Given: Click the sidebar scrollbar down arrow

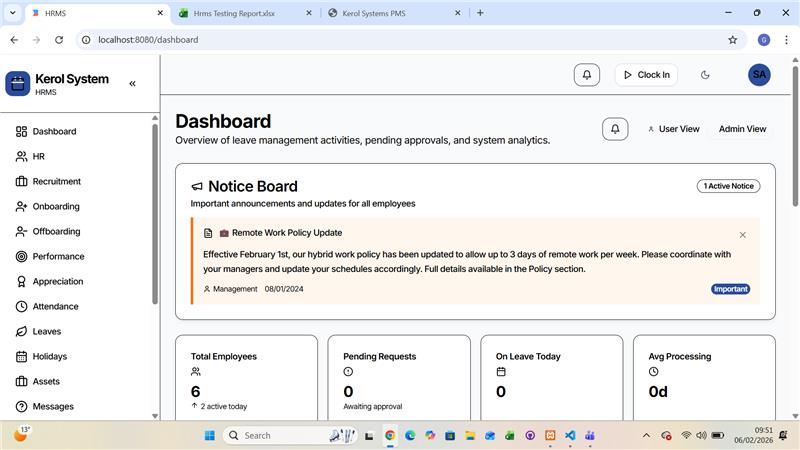Looking at the screenshot, I should [155, 416].
